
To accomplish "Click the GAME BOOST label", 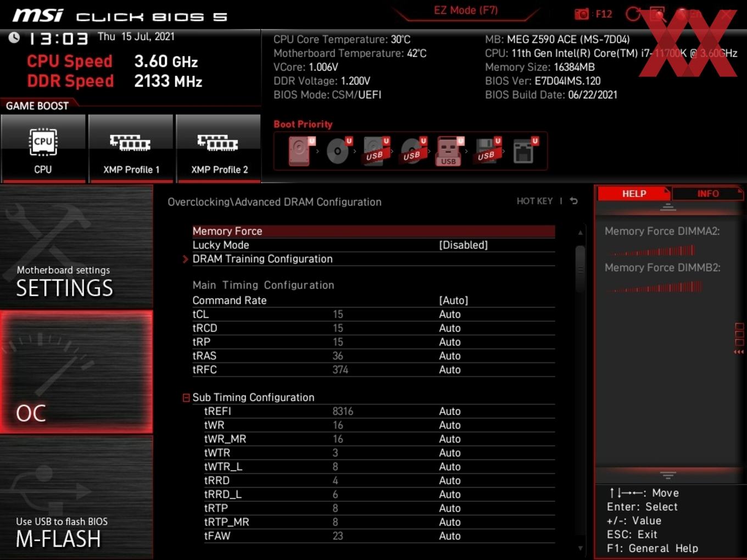I will tap(37, 106).
